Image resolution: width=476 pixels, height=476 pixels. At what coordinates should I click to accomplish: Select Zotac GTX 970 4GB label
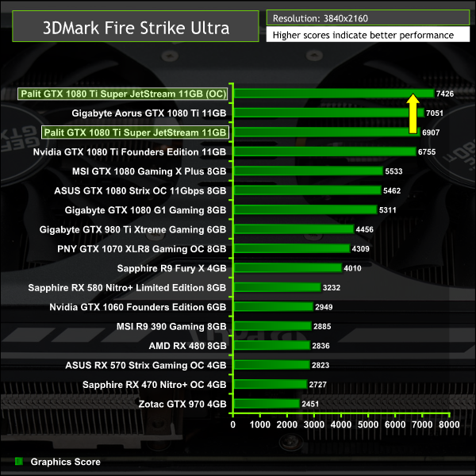[182, 404]
